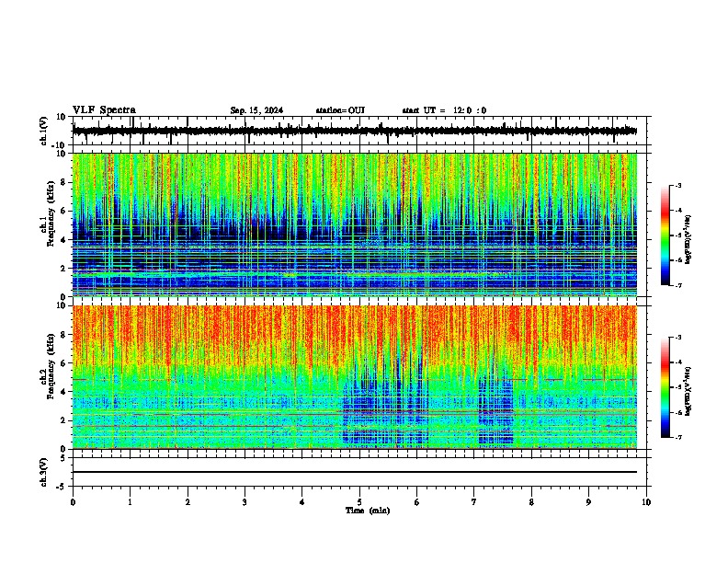This screenshot has width=728, height=563.
Task: Click the time axis tick label "3"
Action: click(245, 502)
